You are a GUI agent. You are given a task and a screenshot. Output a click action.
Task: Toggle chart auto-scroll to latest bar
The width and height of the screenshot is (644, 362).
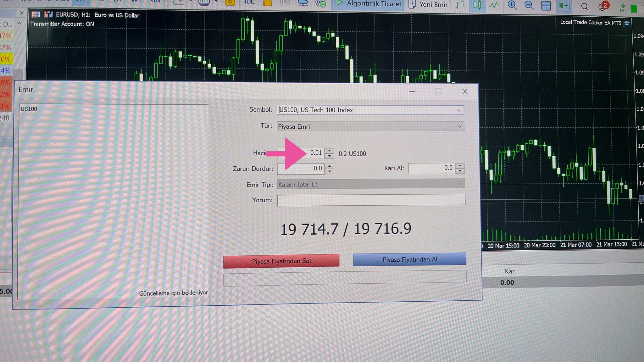tap(563, 6)
